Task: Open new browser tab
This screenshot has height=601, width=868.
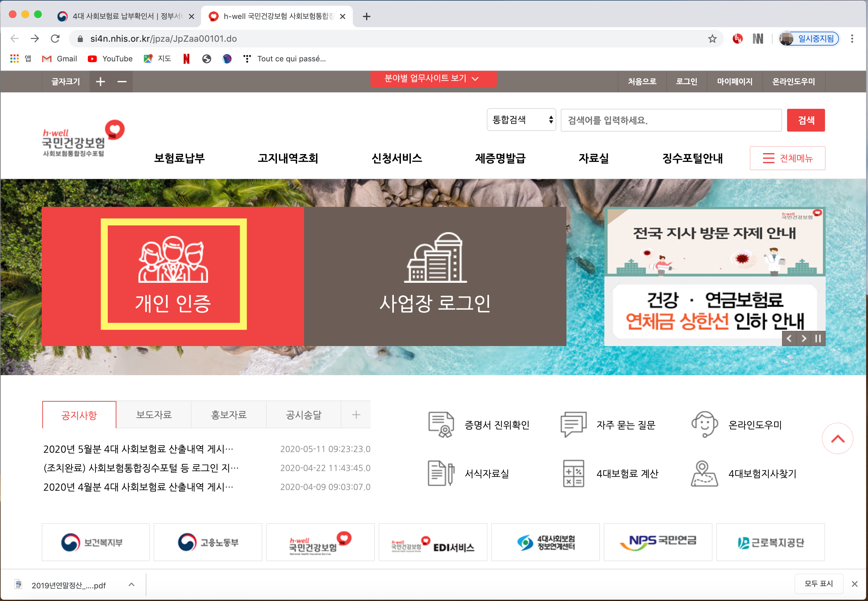Action: tap(366, 16)
